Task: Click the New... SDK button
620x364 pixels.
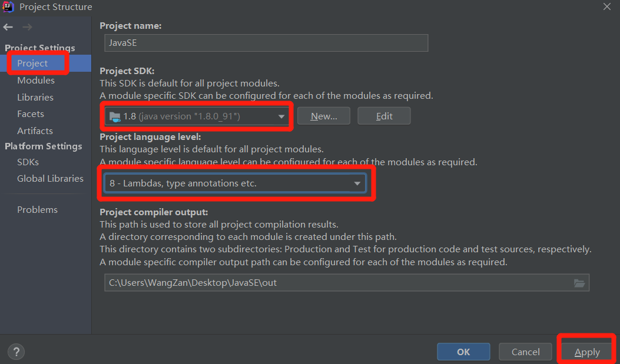Action: tap(324, 116)
